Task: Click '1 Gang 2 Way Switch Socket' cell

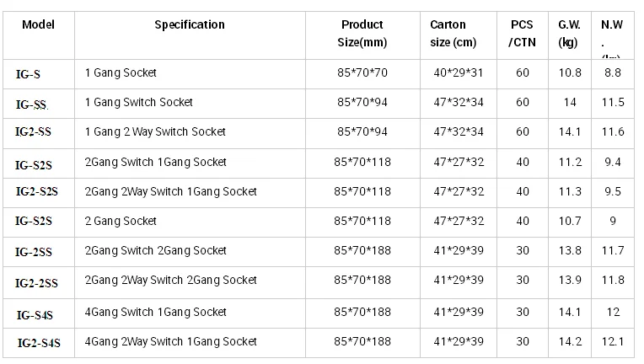Action: 156,131
